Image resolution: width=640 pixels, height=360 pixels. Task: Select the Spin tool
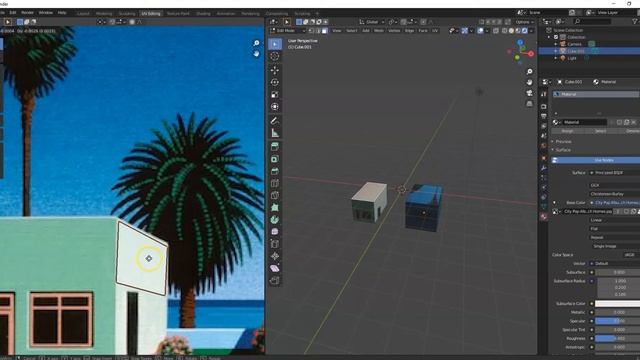pos(275,220)
